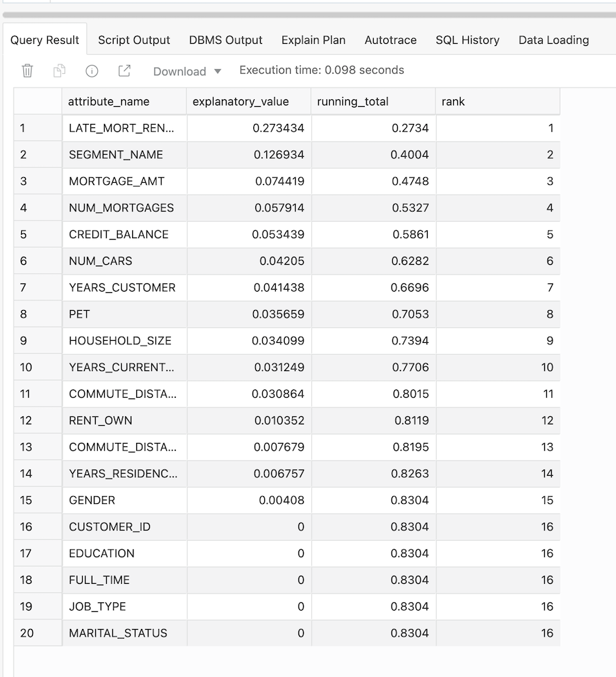View the SQL History tab

coord(467,40)
